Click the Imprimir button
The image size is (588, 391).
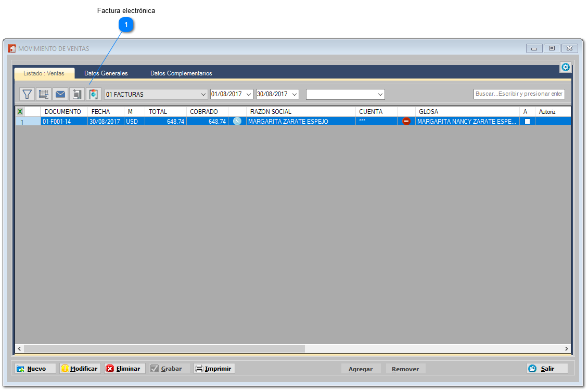click(214, 369)
